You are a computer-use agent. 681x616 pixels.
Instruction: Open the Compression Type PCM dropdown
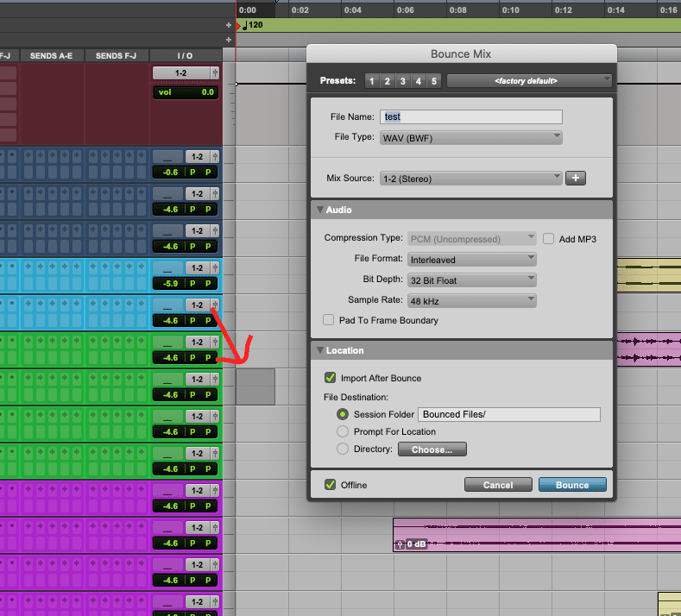472,239
